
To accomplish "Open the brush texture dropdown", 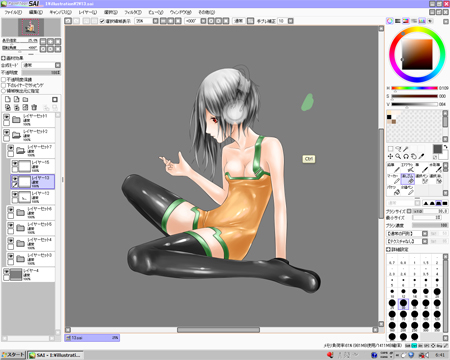I will click(425, 241).
